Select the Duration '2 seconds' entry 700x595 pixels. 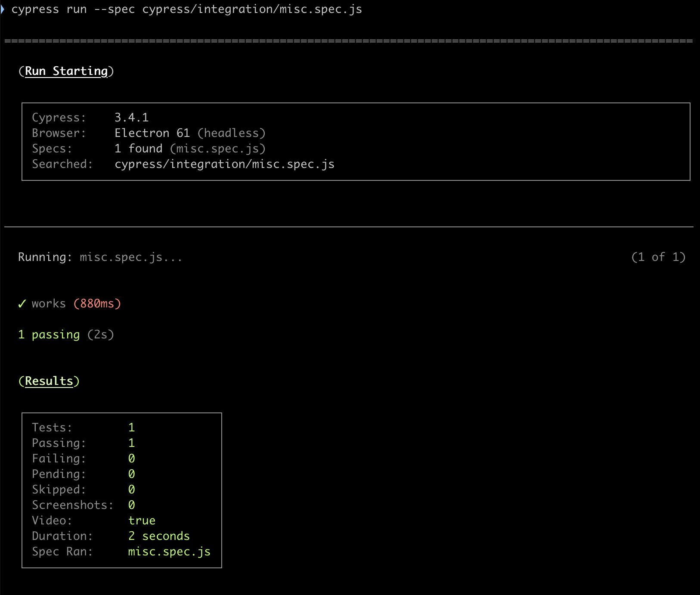[159, 536]
